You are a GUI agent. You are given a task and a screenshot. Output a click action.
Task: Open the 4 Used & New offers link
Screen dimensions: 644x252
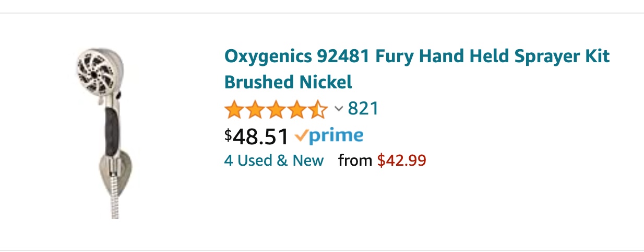click(274, 161)
